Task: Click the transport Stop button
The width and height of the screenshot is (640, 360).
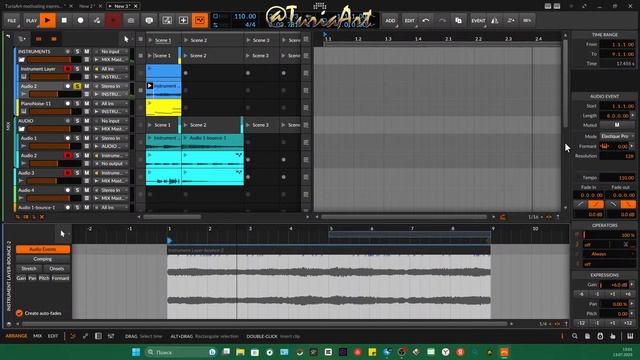Action: (x=64, y=20)
